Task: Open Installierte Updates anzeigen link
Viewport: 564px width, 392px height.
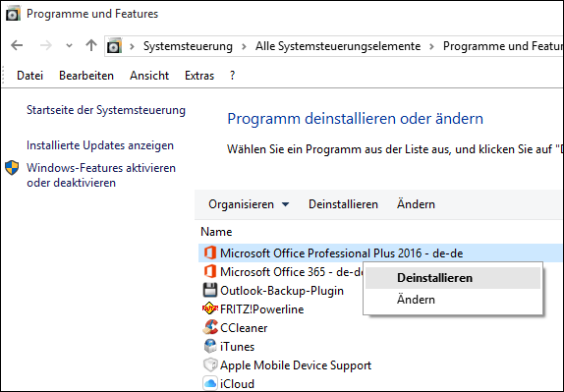Action: tap(100, 145)
